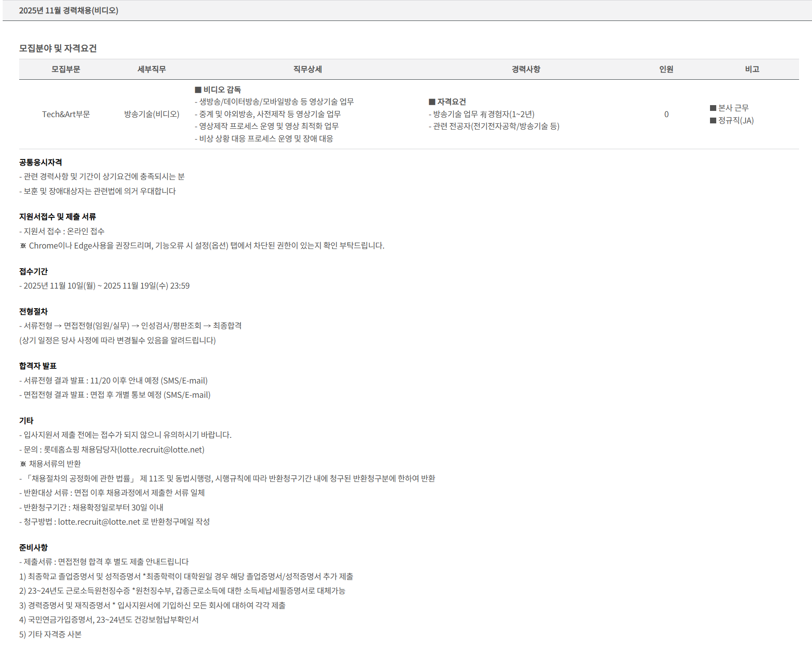Click the 세부직무 column header
812x661 pixels.
pos(151,69)
